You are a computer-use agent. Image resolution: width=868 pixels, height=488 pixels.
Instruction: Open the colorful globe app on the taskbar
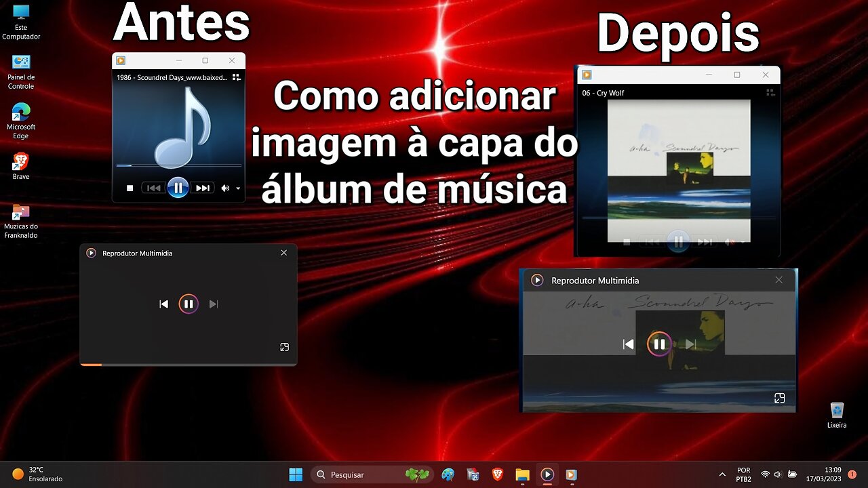pos(448,474)
